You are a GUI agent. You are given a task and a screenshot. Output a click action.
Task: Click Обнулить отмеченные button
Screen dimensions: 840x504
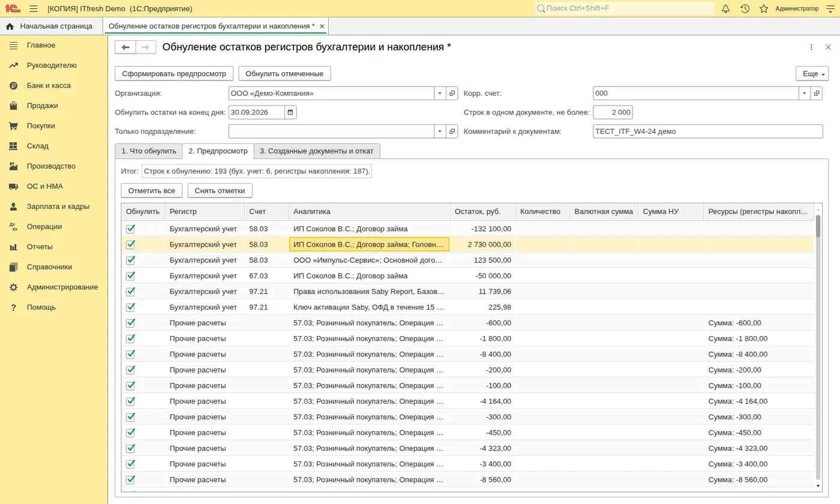pyautogui.click(x=284, y=74)
